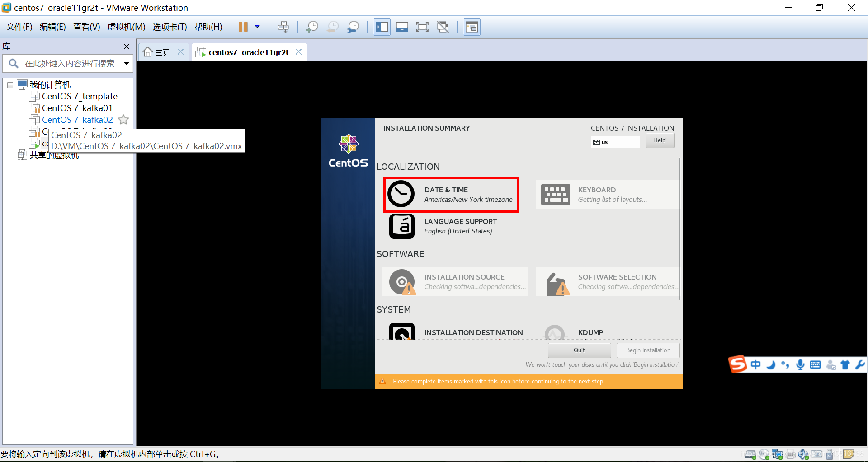Enter full screen mode icon
Image resolution: width=868 pixels, height=462 pixels.
point(422,27)
